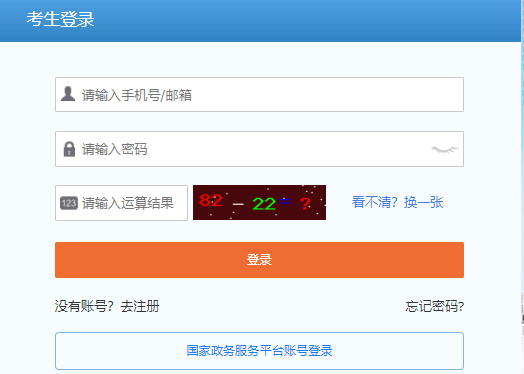
Task: Open the 去注册 registration link
Action: 140,306
